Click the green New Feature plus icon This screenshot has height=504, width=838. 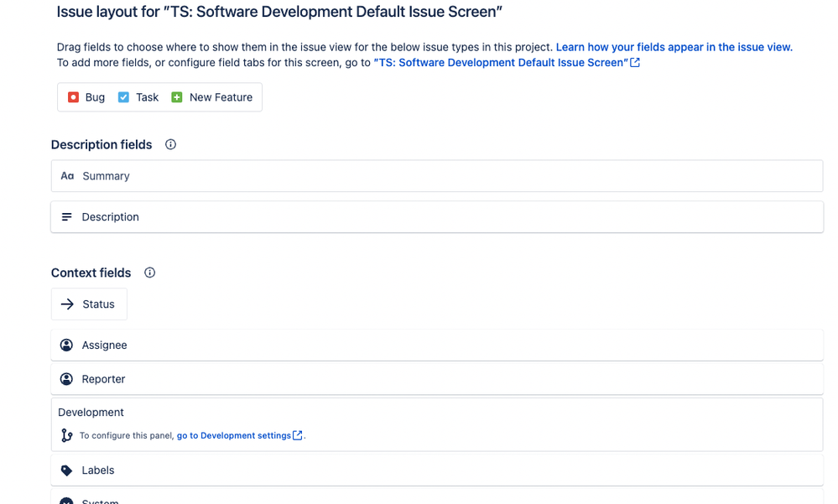[177, 97]
